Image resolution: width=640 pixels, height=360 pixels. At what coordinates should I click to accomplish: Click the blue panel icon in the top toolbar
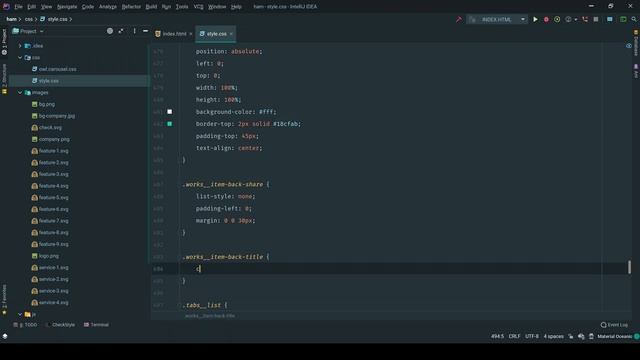[610, 19]
